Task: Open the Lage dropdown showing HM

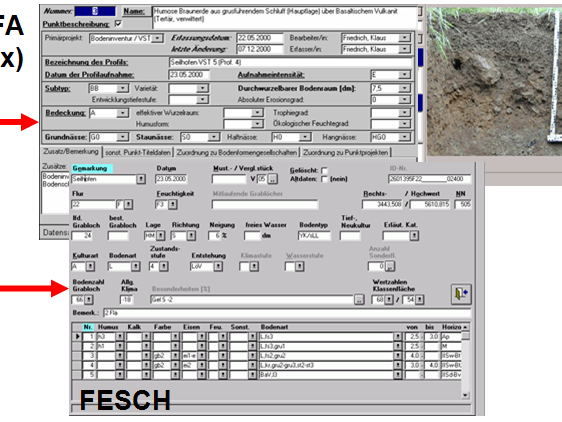Action: [161, 236]
